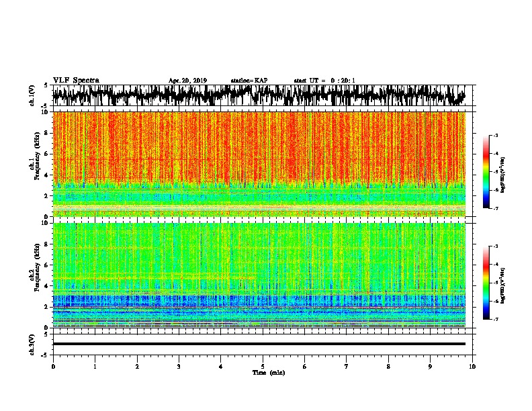Click time axis tick label "0"
This screenshot has height=411, width=532.
point(53,367)
